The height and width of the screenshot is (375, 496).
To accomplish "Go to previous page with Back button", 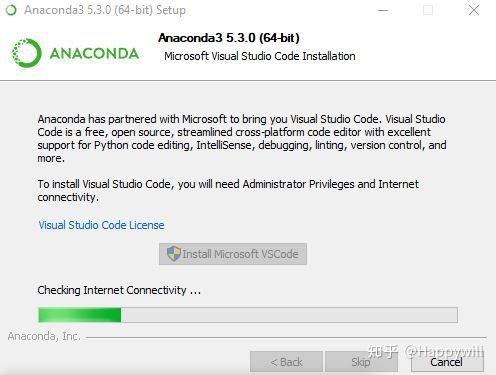I will 286,362.
